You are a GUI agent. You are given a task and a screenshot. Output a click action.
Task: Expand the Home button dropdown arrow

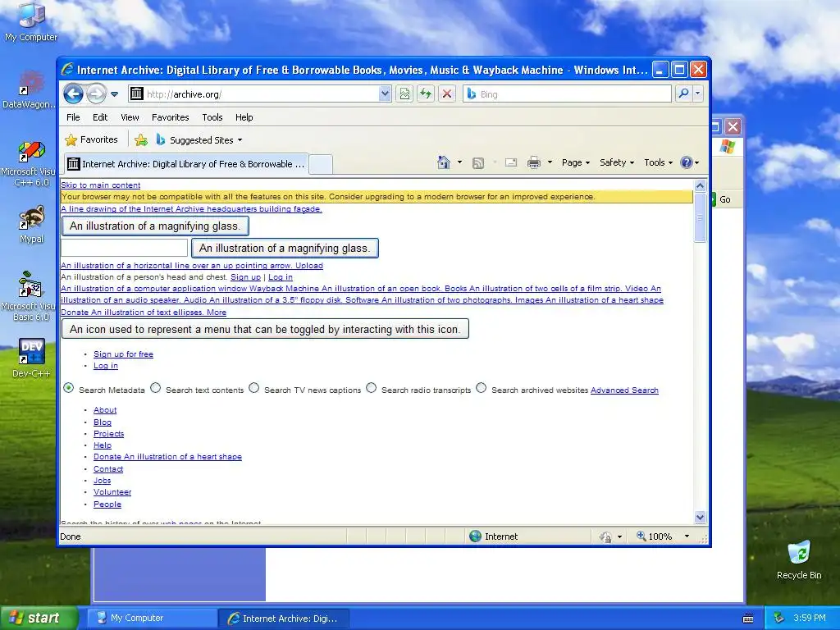point(459,162)
